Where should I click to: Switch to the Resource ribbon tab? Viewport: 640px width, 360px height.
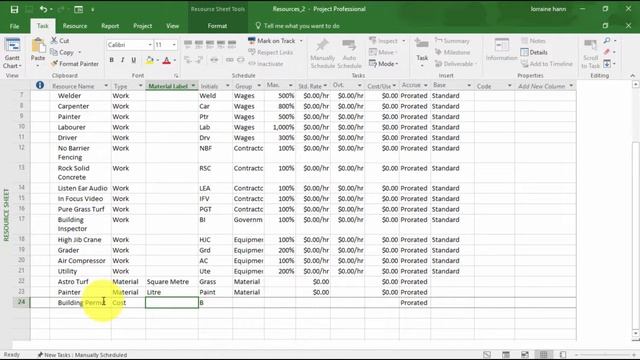pyautogui.click(x=75, y=26)
